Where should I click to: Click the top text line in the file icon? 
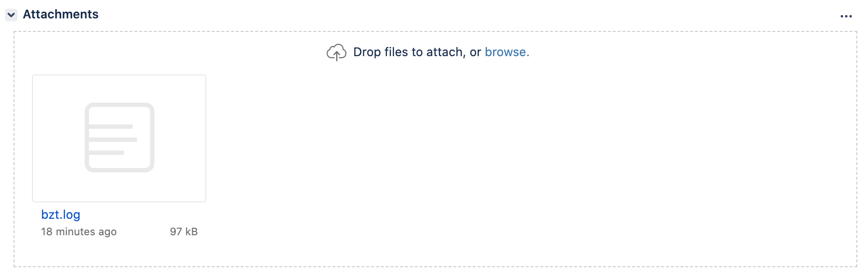click(x=111, y=127)
